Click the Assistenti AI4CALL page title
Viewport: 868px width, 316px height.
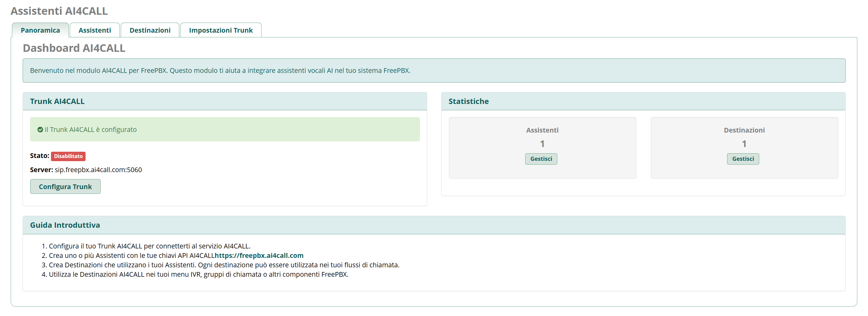pos(59,11)
